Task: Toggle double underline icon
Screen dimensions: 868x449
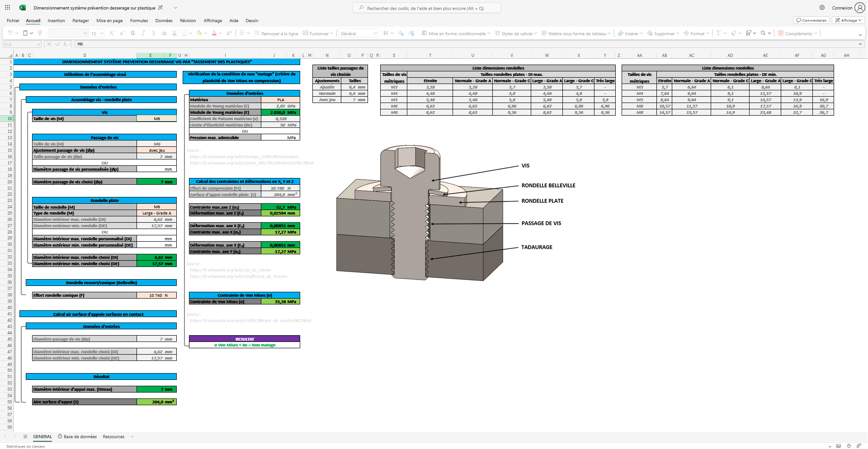Action: [x=175, y=33]
